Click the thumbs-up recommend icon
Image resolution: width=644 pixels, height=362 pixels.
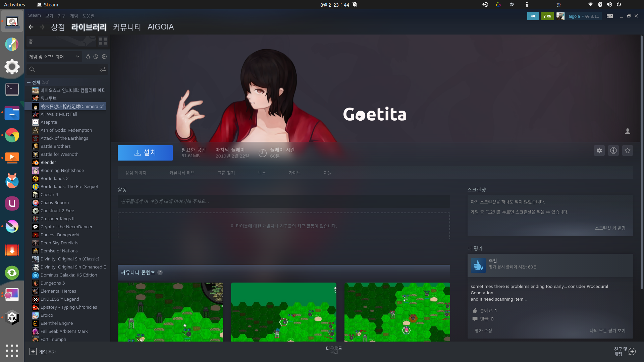click(478, 265)
